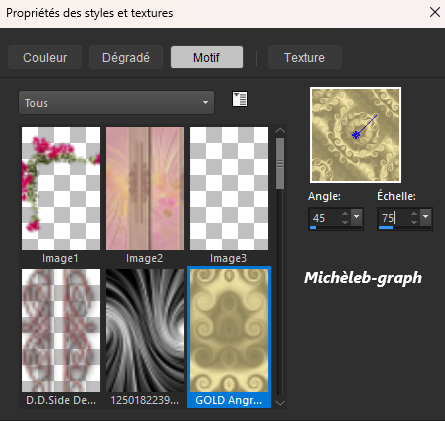The width and height of the screenshot is (445, 421).
Task: Click the blue angle handle in preview
Action: [x=356, y=135]
